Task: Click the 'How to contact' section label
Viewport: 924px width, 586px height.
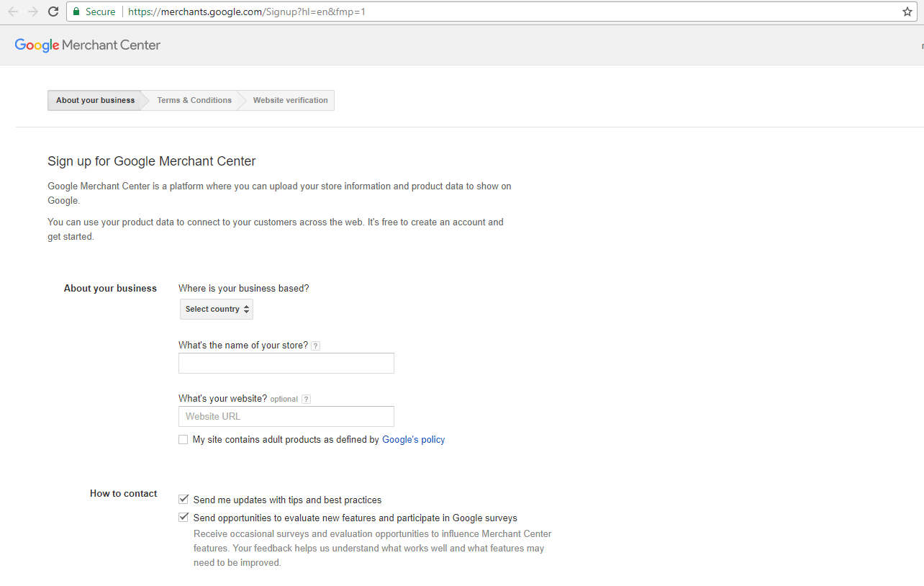Action: [x=124, y=493]
